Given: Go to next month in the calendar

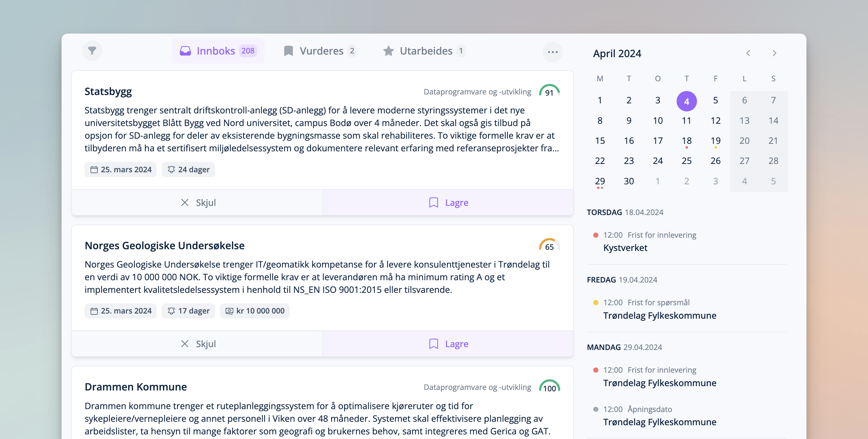Looking at the screenshot, I should pos(774,53).
